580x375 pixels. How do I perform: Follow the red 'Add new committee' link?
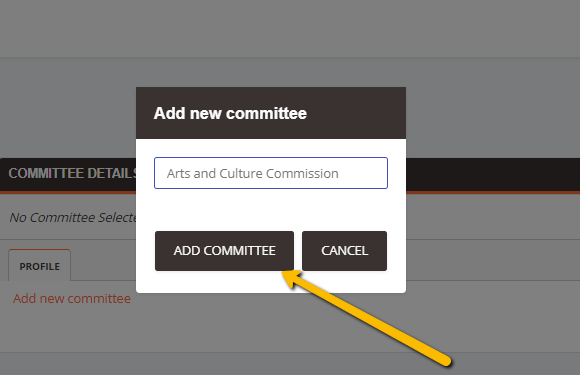[72, 298]
